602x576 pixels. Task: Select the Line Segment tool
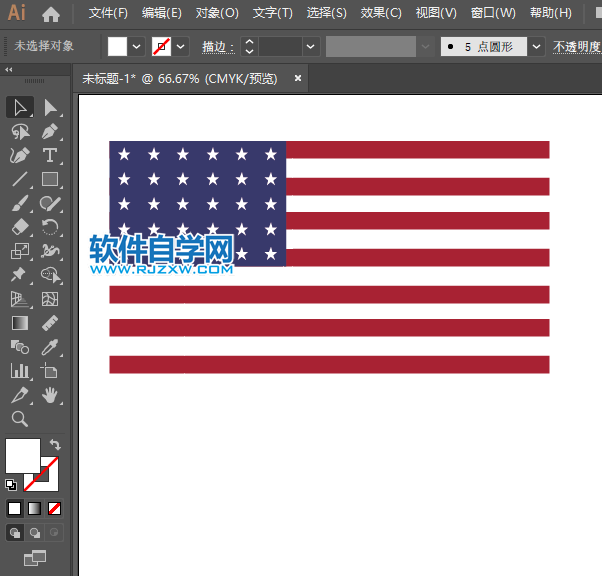point(20,179)
